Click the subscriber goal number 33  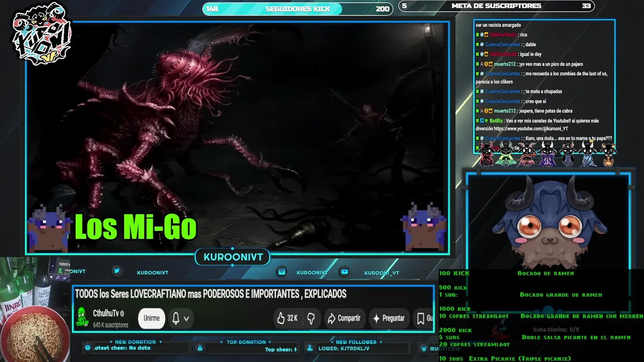[586, 6]
